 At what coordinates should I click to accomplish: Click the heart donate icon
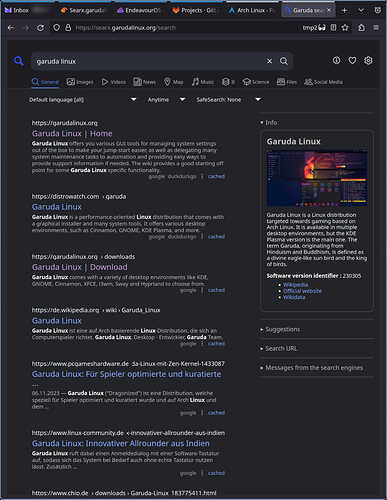pos(352,60)
